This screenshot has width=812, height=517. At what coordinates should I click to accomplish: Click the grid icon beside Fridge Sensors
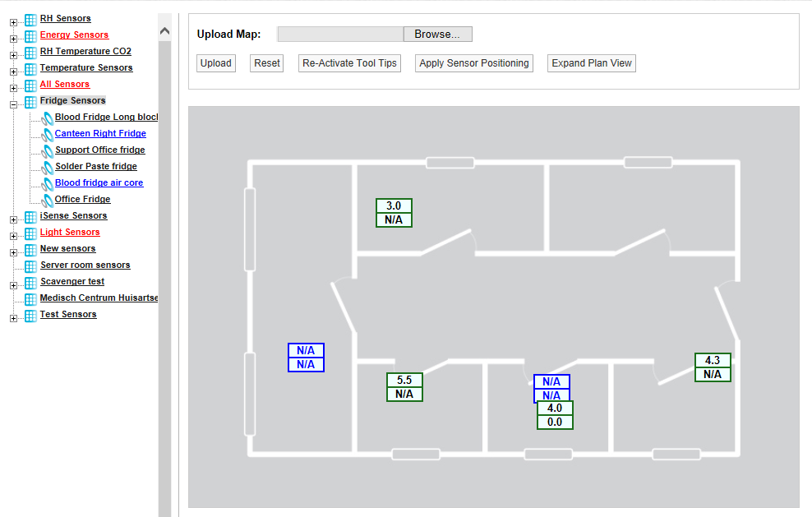30,101
